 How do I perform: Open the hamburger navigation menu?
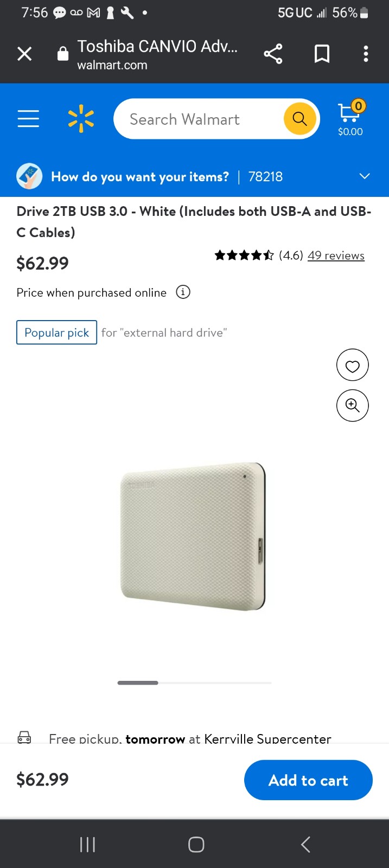28,118
